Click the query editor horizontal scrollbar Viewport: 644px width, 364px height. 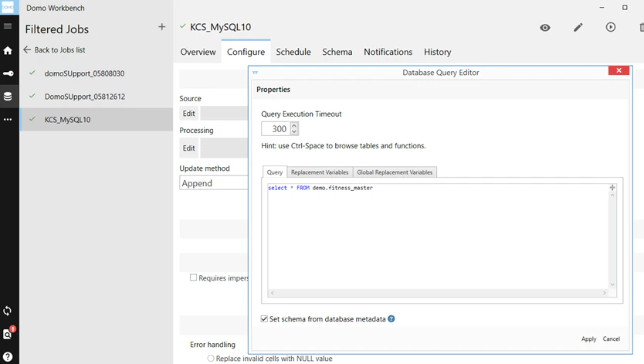(439, 293)
